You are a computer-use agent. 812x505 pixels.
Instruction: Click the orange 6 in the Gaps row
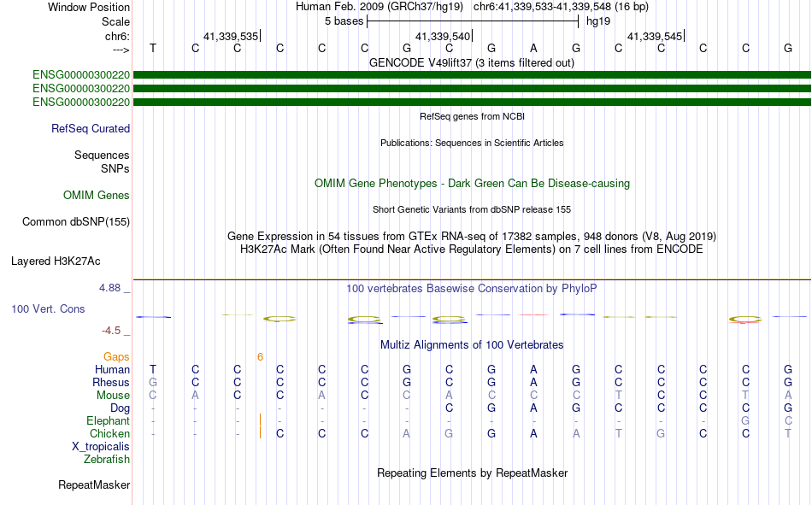tap(260, 357)
